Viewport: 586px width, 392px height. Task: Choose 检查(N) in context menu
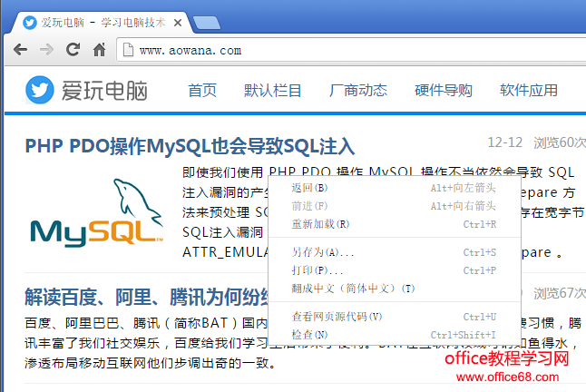coord(395,335)
